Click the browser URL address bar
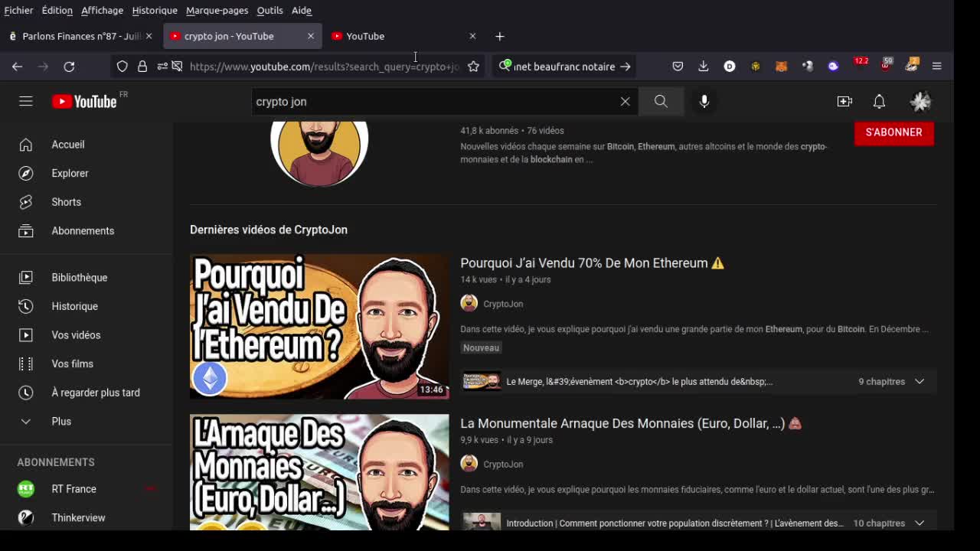 324,67
